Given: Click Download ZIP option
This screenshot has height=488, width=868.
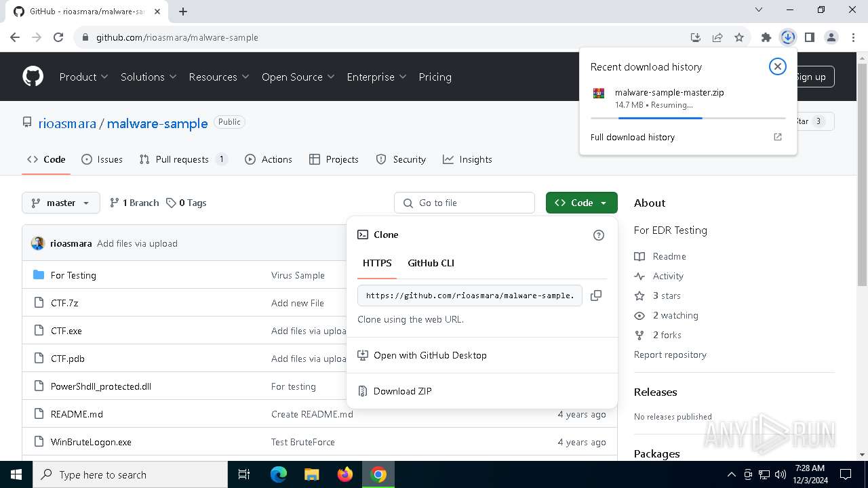Looking at the screenshot, I should 482,391.
